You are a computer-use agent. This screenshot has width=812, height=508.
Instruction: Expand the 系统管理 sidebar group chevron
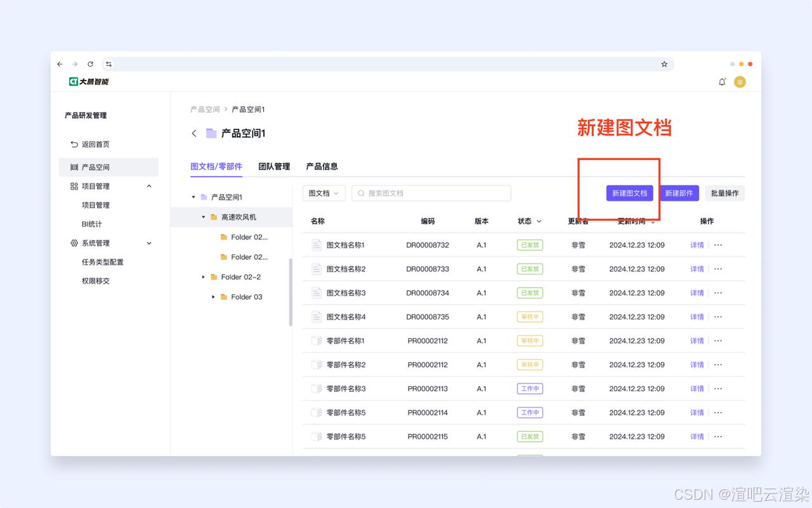pyautogui.click(x=149, y=243)
